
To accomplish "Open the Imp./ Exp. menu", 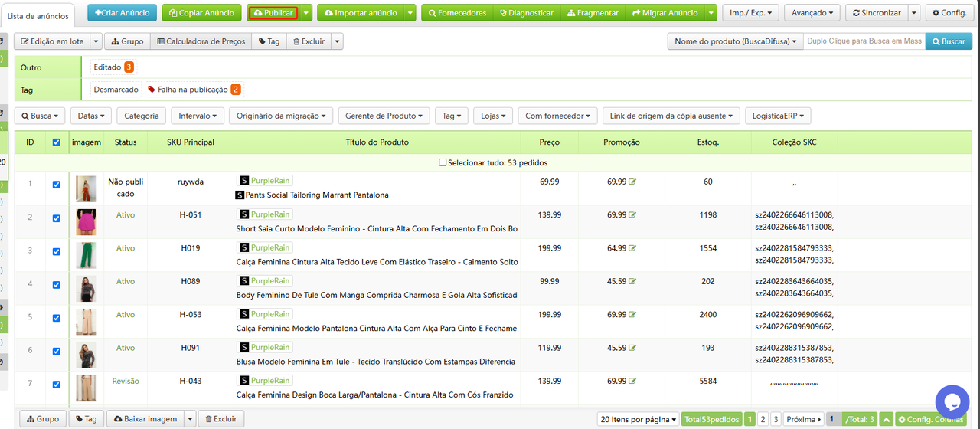I will click(753, 13).
